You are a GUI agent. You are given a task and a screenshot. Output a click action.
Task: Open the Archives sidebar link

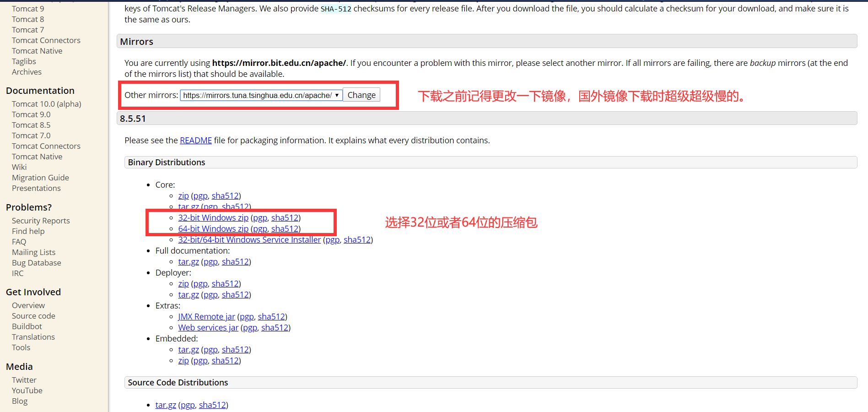click(27, 72)
